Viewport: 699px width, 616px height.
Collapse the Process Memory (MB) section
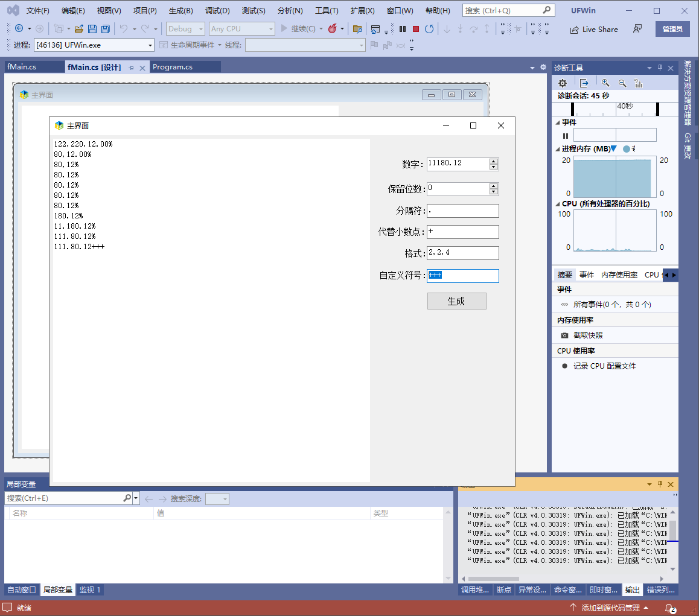[558, 149]
